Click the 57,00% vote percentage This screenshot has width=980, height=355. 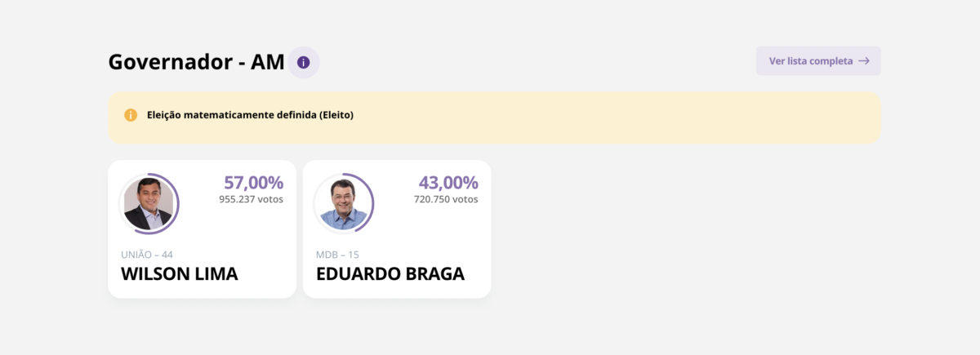pos(253,183)
